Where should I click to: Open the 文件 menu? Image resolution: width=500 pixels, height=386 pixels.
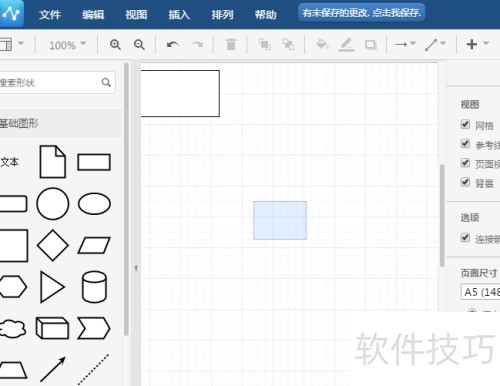tap(50, 15)
